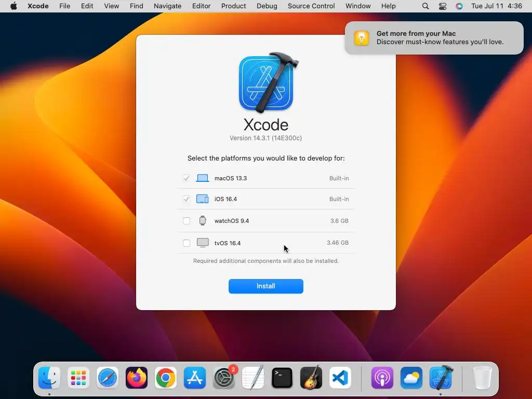Click the date and time clock

[496, 6]
